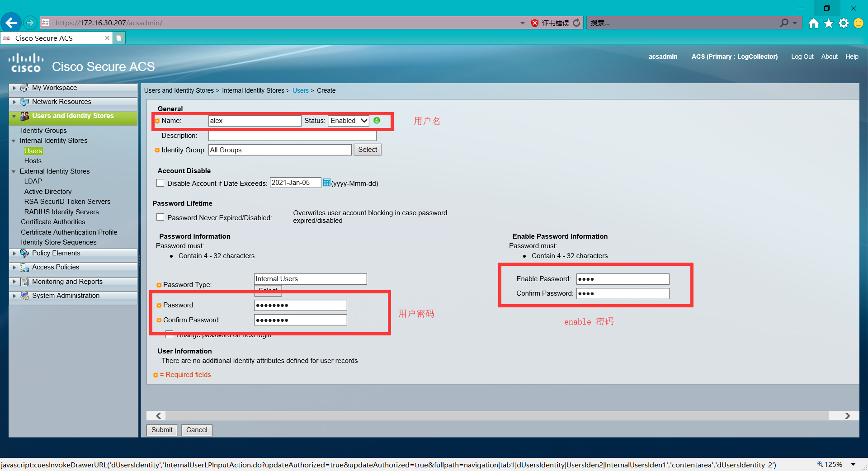Click the Description input field
The height and width of the screenshot is (471, 868).
(x=292, y=136)
